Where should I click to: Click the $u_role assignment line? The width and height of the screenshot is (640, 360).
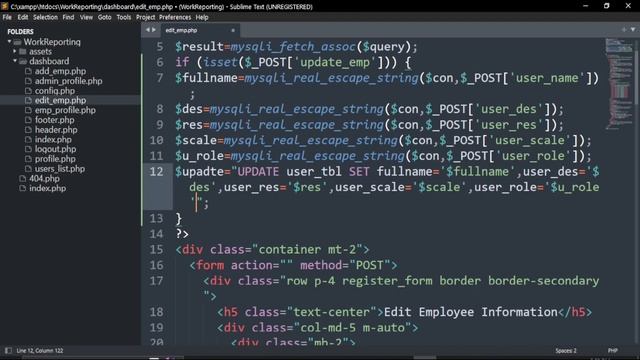pyautogui.click(x=383, y=156)
